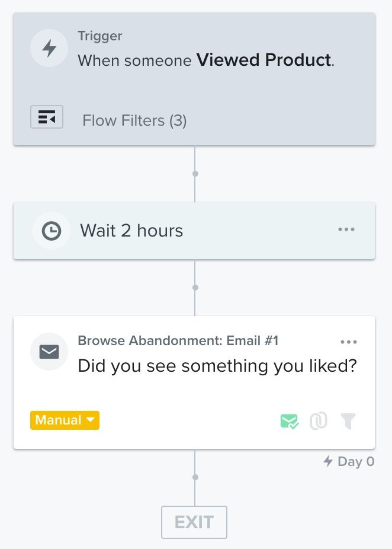Screen dimensions: 392x549
Task: Click the lightning icon next to Day 0
Action: 327,461
